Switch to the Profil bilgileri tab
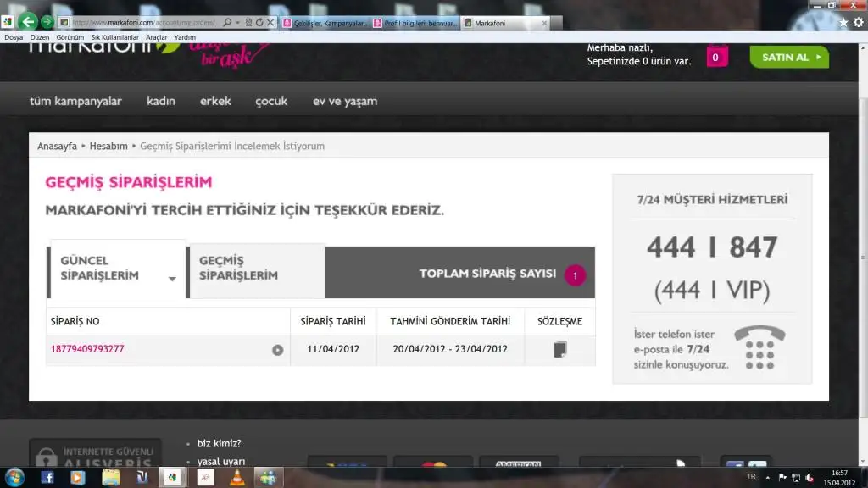This screenshot has width=868, height=488. click(x=415, y=23)
